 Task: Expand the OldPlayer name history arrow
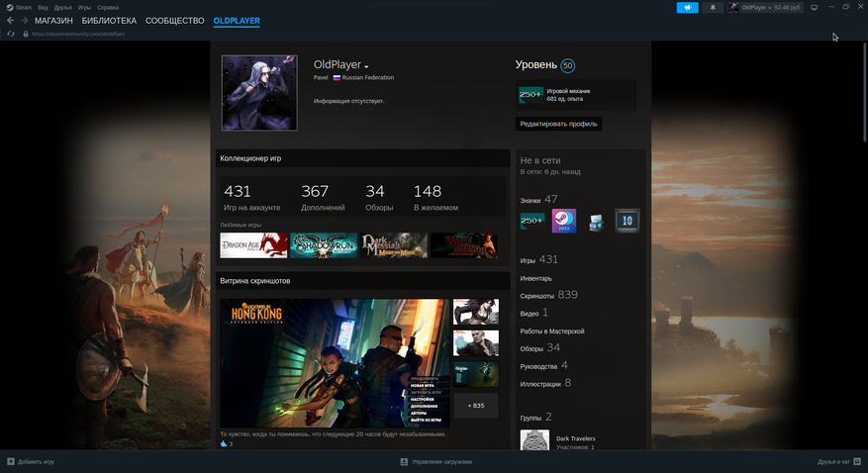pos(366,66)
